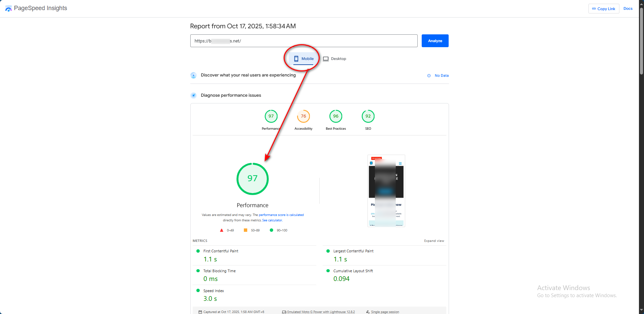Click the Emulated Moto G Power device icon

pos(284,312)
